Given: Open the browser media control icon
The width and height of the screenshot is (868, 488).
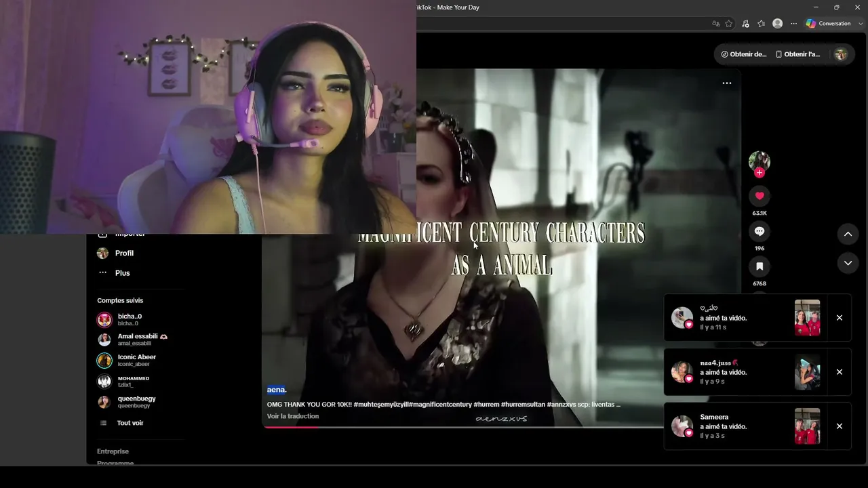Looking at the screenshot, I should coord(745,24).
